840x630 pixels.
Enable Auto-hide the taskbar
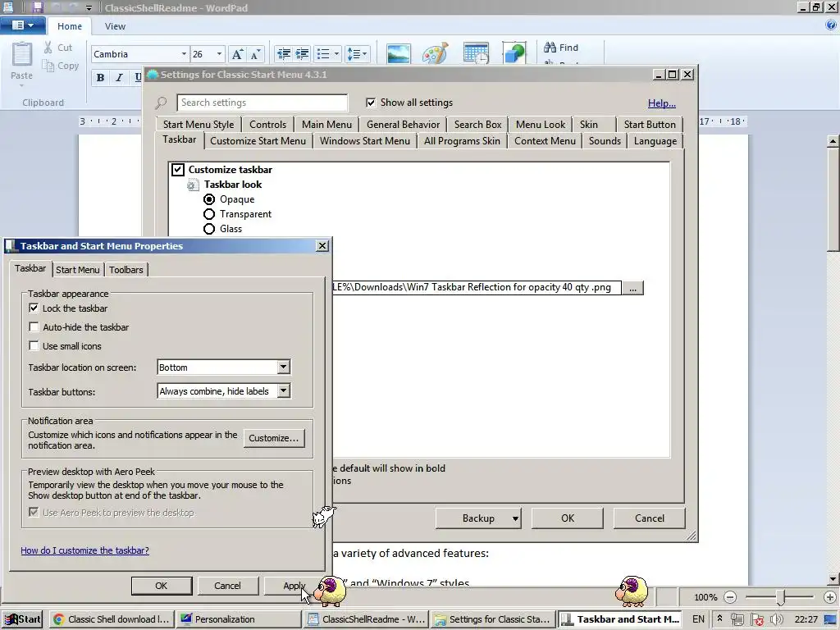pos(34,326)
